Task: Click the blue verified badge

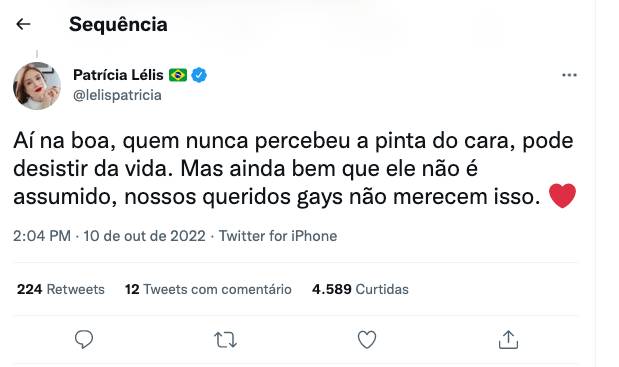Action: [x=199, y=75]
